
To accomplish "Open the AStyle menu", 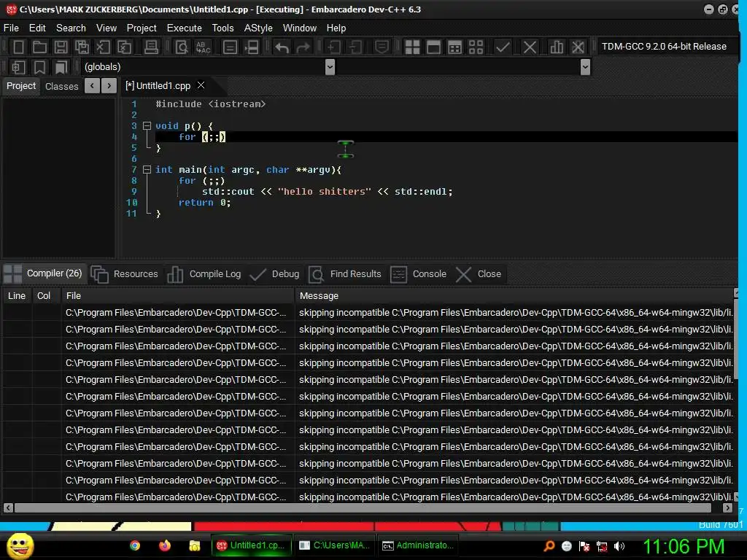I will coord(258,28).
